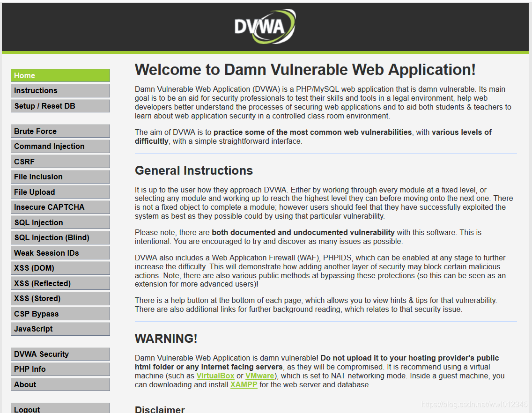
Task: Open the XSS (Reflected) module
Action: tap(60, 283)
